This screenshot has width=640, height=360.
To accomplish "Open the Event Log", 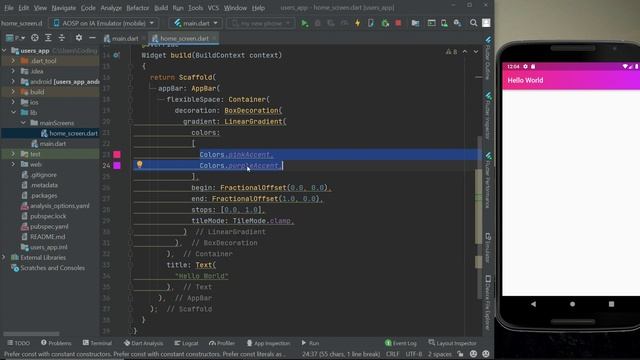I will (400, 343).
